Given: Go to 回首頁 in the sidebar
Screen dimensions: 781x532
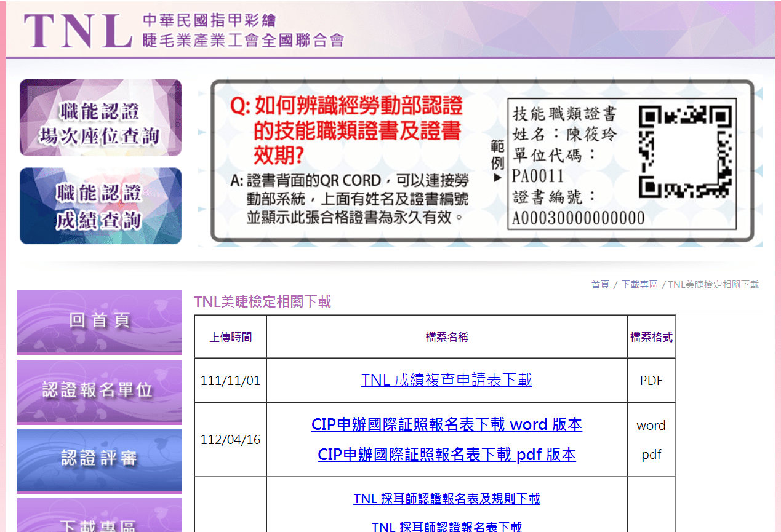Looking at the screenshot, I should (x=99, y=322).
